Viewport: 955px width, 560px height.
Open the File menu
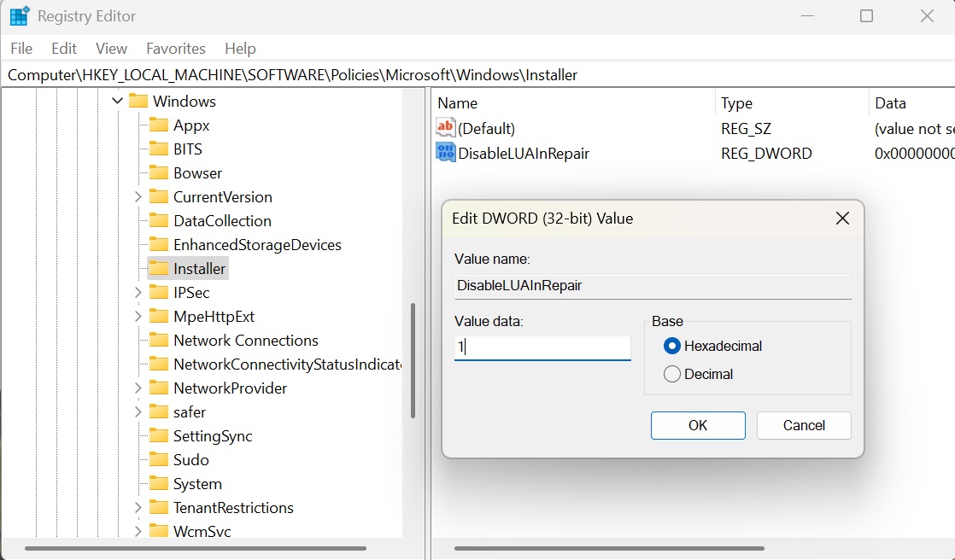click(x=21, y=48)
